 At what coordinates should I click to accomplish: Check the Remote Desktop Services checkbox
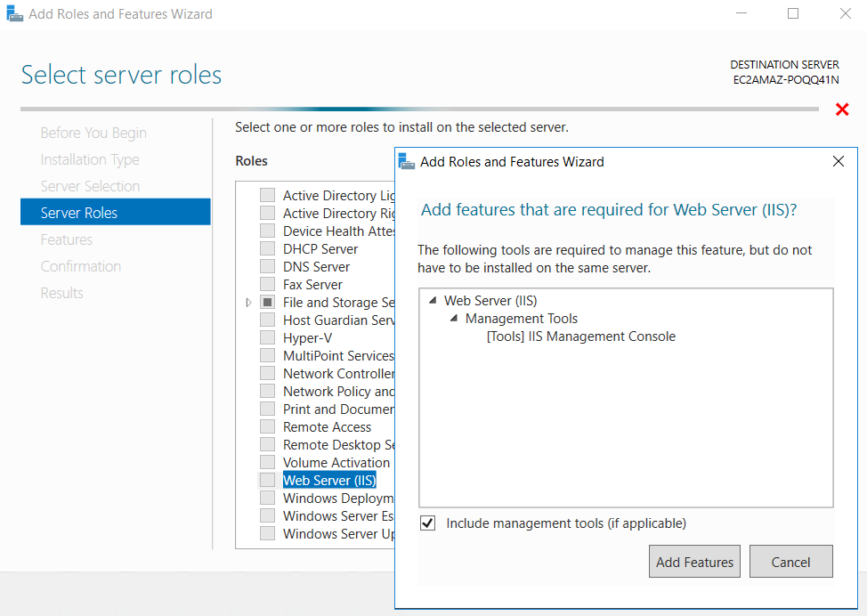point(268,444)
